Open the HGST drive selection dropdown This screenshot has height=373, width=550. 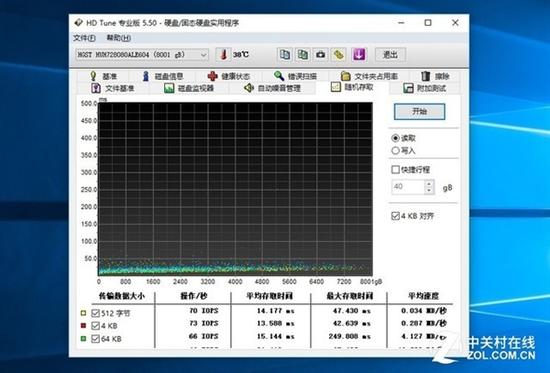142,55
